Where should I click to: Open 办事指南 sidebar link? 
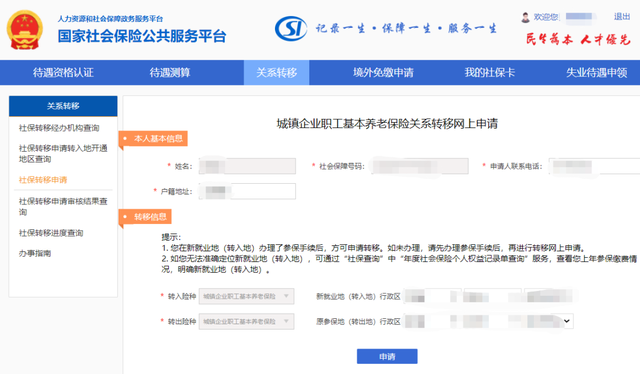pos(35,254)
